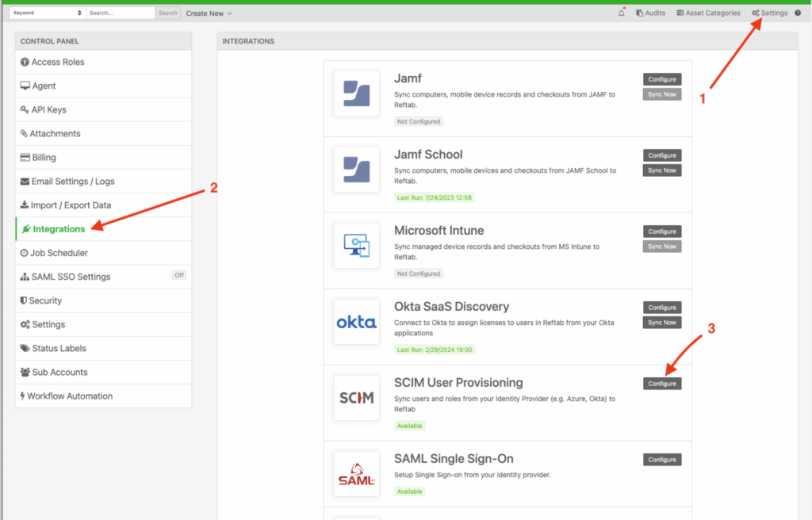Open Workflow Automation in the sidebar
Viewport: 812px width, 520px height.
[x=70, y=396]
